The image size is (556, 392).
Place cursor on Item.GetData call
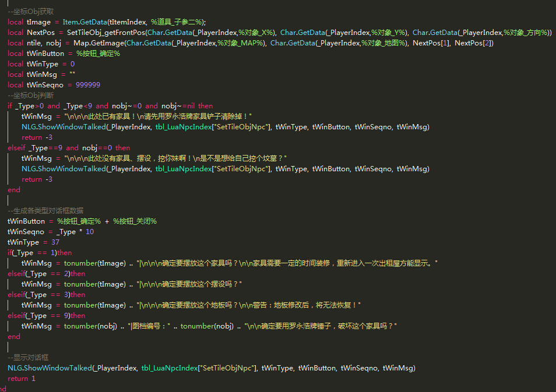pyautogui.click(x=86, y=22)
